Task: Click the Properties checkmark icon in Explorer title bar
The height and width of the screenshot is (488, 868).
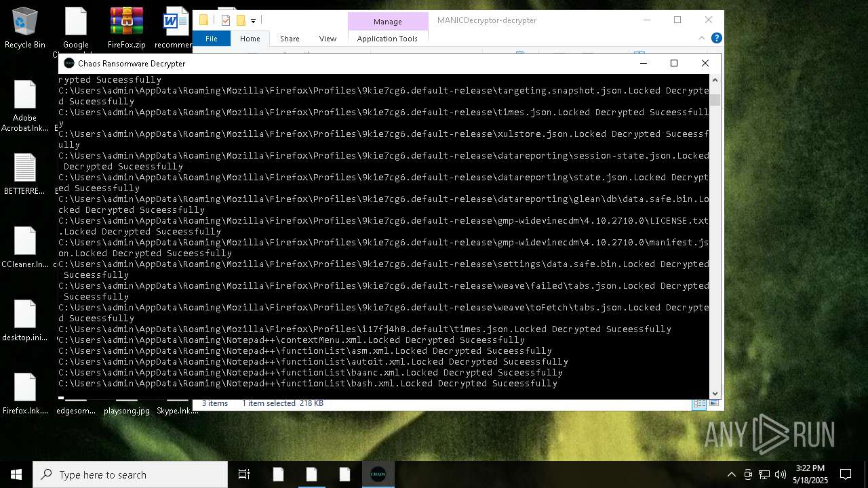Action: click(x=226, y=20)
